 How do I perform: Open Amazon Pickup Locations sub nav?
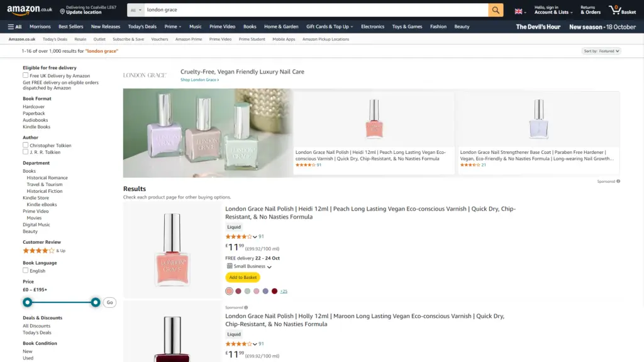tap(326, 40)
